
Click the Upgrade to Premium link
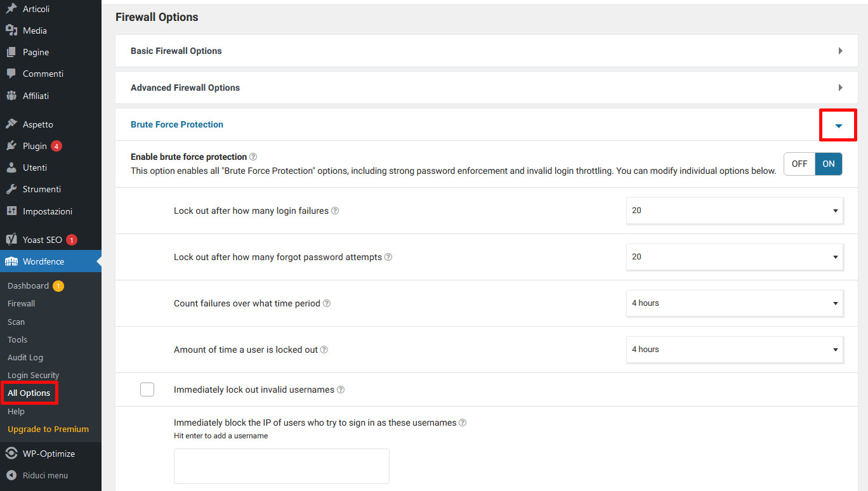pyautogui.click(x=48, y=429)
